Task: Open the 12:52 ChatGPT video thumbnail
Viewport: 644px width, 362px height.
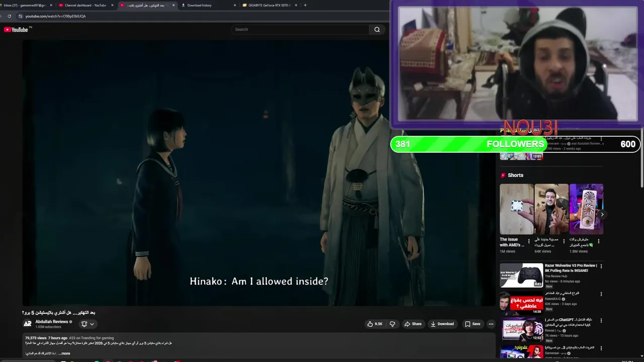Action: 521,329
